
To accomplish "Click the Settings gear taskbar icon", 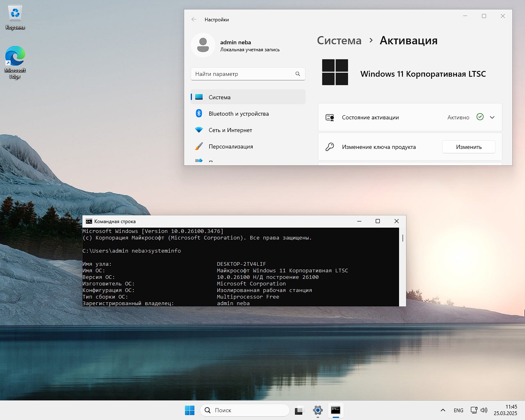I will pos(318,410).
